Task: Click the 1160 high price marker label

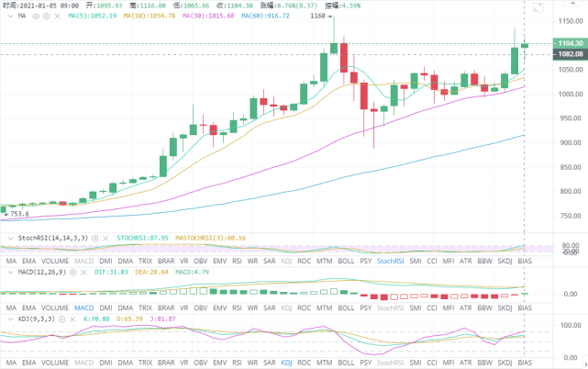Action: 321,16
